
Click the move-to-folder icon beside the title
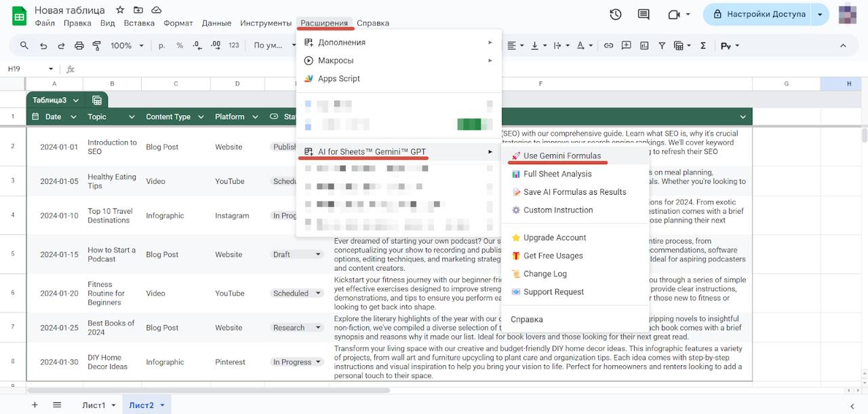click(x=138, y=10)
